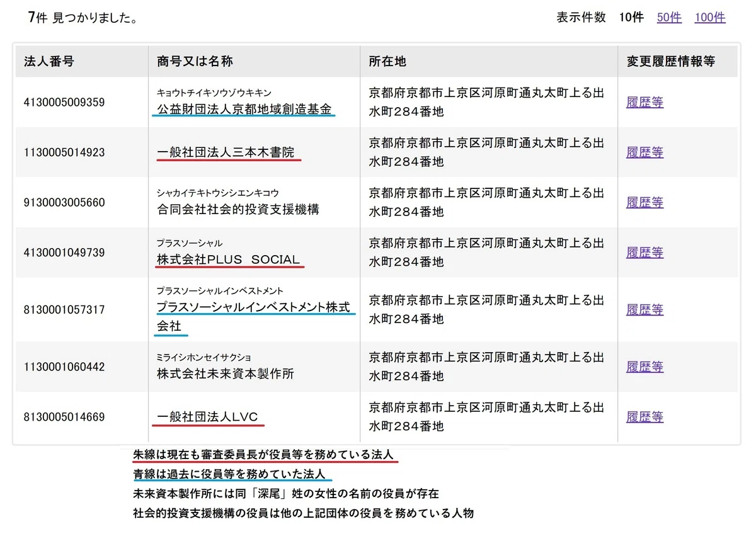The height and width of the screenshot is (558, 756).
Task: Click the furigana プラスソーシャルインベストメント
Action: pos(220,291)
